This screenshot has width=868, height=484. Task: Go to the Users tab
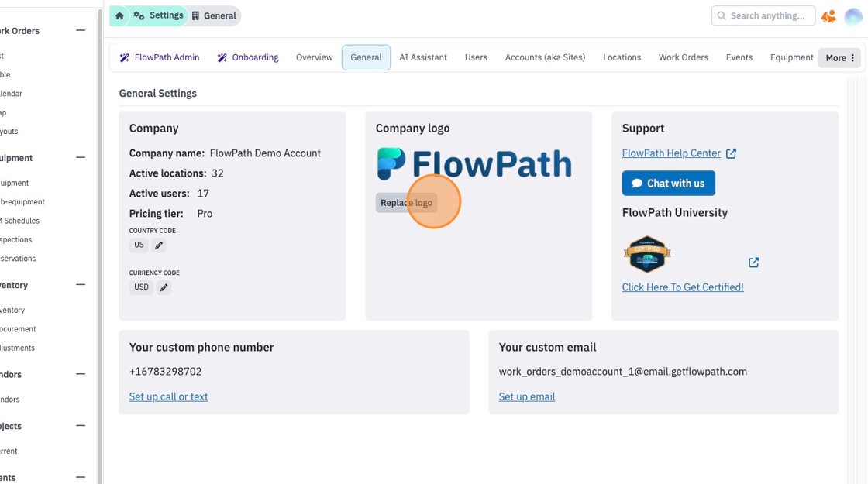(476, 57)
